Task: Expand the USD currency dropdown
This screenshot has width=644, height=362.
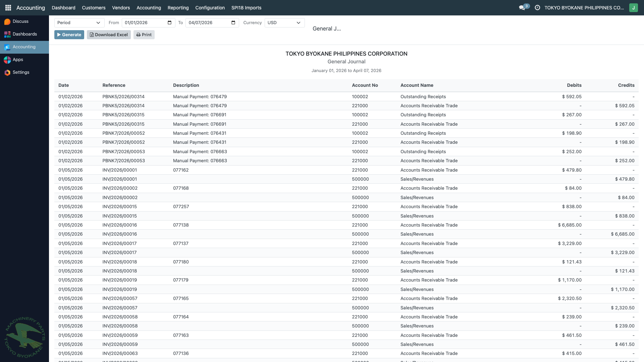Action: [x=284, y=23]
